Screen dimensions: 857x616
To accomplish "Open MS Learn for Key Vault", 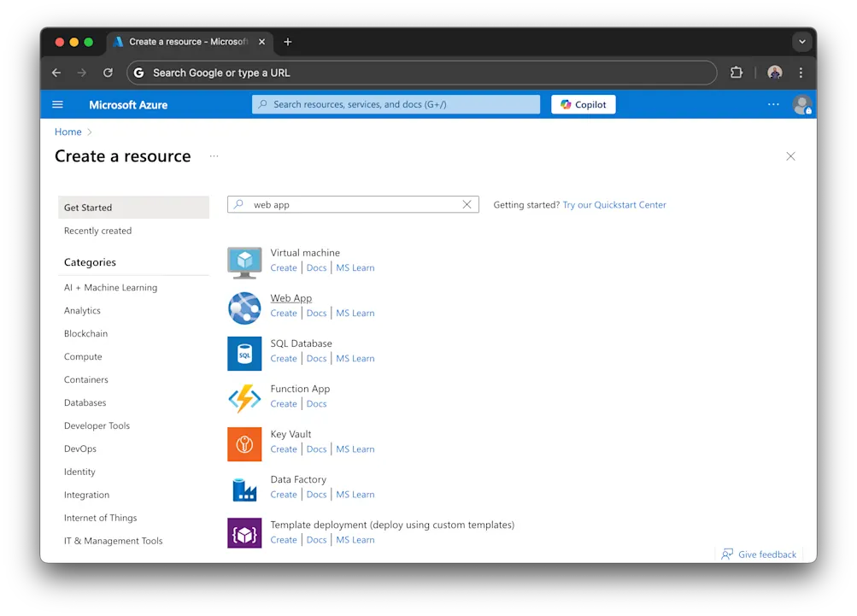I will tap(355, 449).
